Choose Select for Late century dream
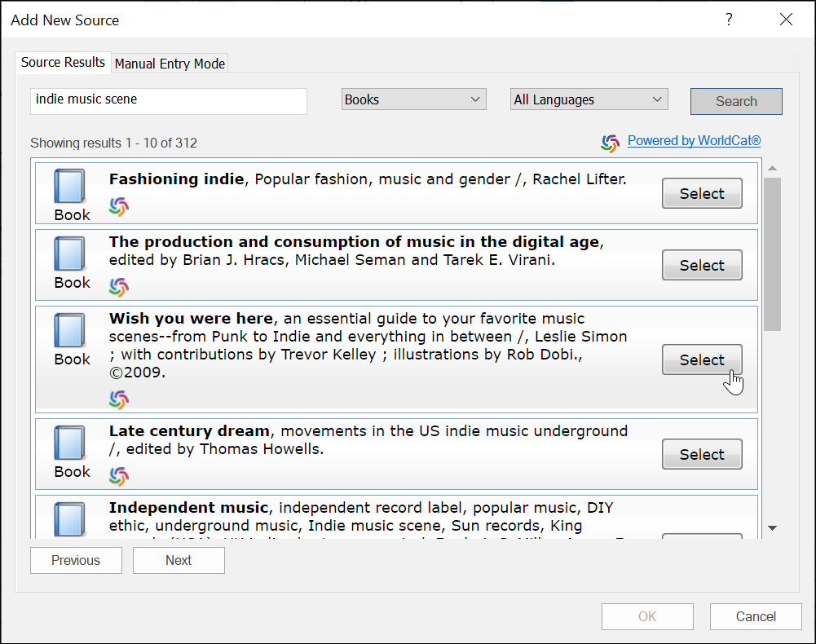Viewport: 816px width, 644px height. (701, 455)
